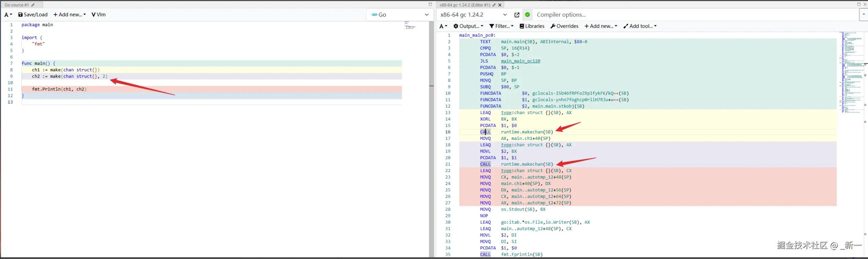This screenshot has width=868, height=259.
Task: Click the assembly output minimap
Action: pyautogui.click(x=851, y=72)
